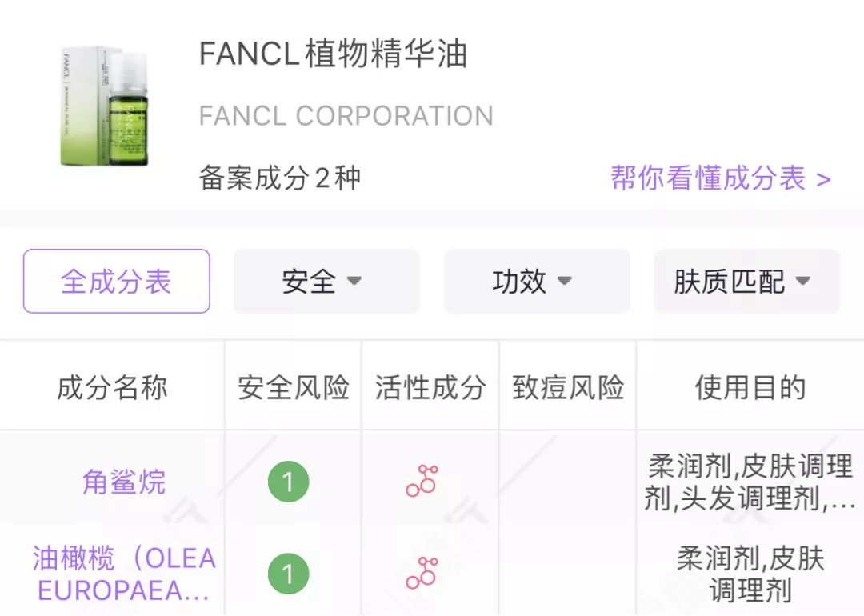Toggle the 功效 filter selection
The image size is (864, 616).
point(536,282)
